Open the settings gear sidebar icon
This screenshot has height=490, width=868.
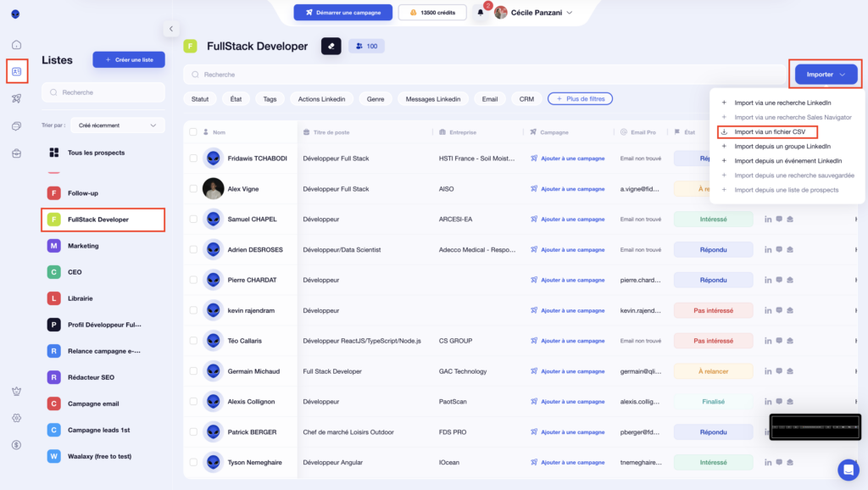click(17, 418)
